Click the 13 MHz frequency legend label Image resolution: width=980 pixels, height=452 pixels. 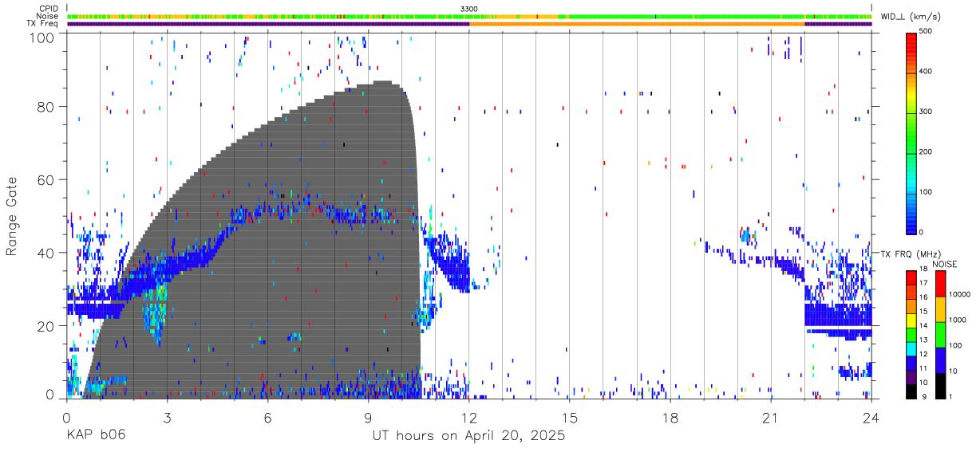click(924, 340)
